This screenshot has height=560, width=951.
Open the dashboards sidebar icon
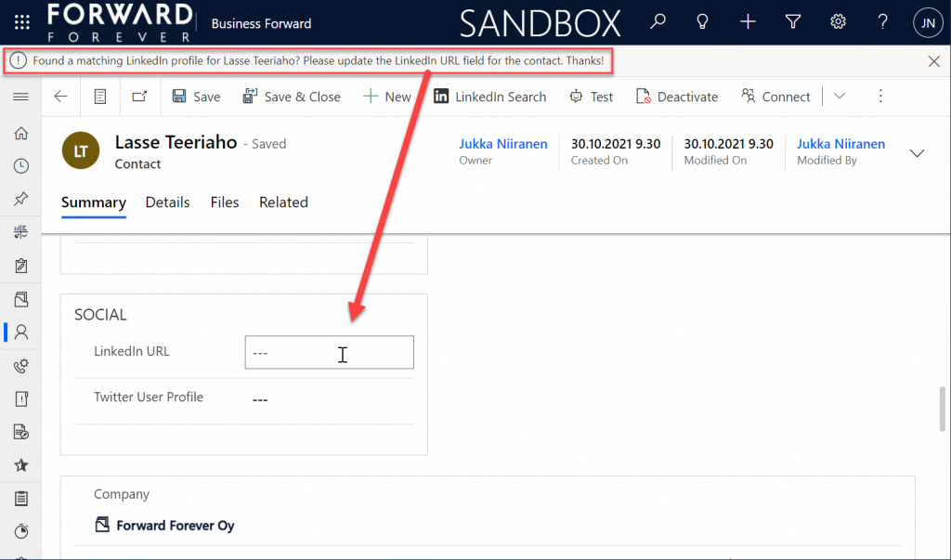tap(21, 232)
